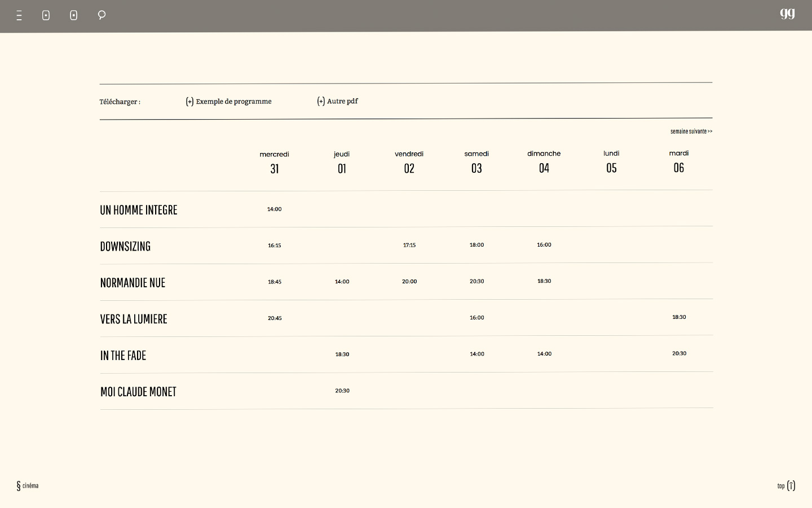Select the mardi 06 day header
The height and width of the screenshot is (508, 812).
click(678, 161)
